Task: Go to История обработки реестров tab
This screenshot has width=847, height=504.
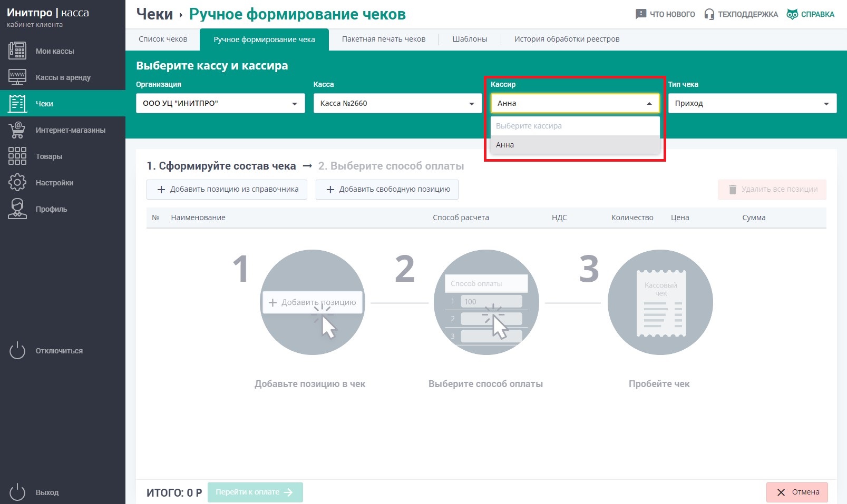Action: tap(567, 39)
